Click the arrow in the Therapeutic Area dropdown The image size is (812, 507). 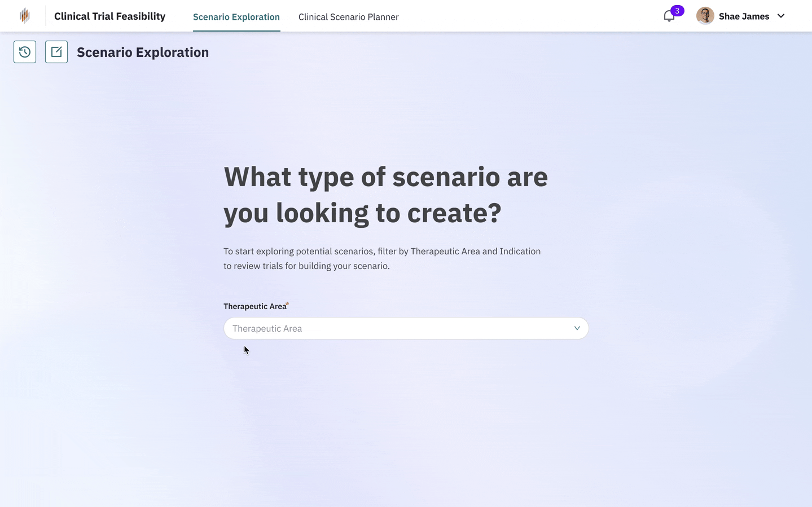click(577, 328)
